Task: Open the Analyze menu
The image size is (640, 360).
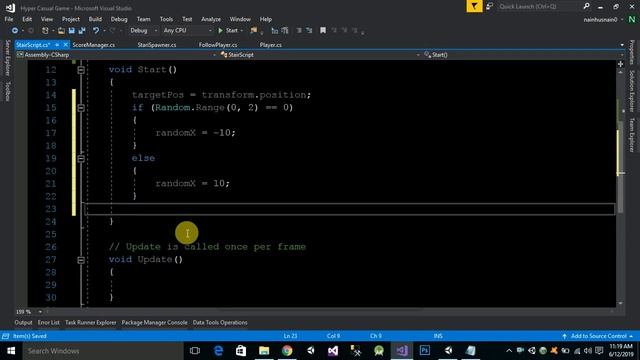Action: pyautogui.click(x=211, y=19)
